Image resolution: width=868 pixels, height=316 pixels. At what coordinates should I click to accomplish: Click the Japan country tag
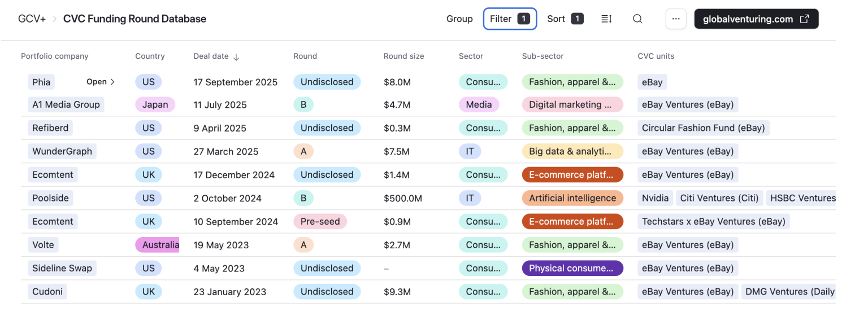pos(155,104)
